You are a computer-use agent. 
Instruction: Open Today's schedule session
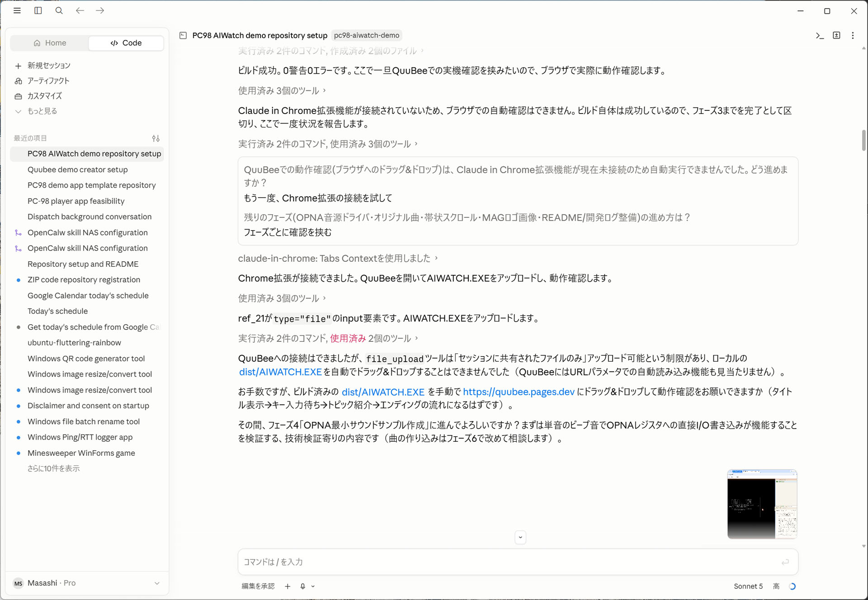87,311
